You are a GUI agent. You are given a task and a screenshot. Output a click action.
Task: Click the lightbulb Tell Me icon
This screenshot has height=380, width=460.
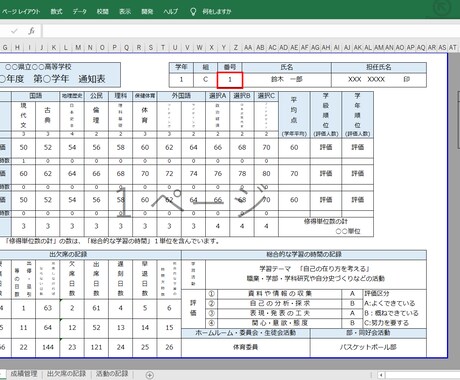coord(193,11)
